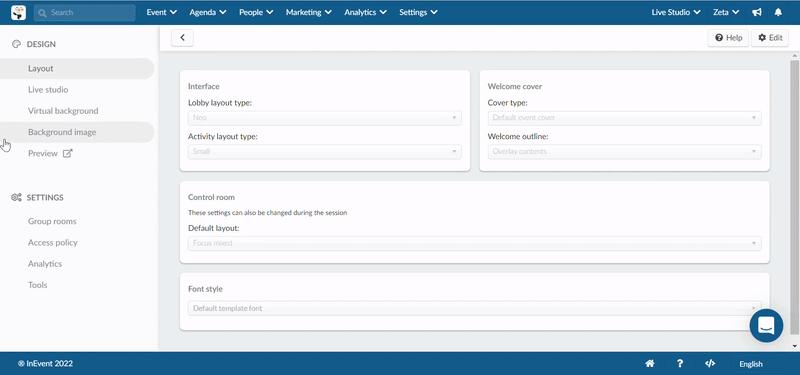The height and width of the screenshot is (375, 800).
Task: Open the Agenda menu
Action: click(x=208, y=12)
